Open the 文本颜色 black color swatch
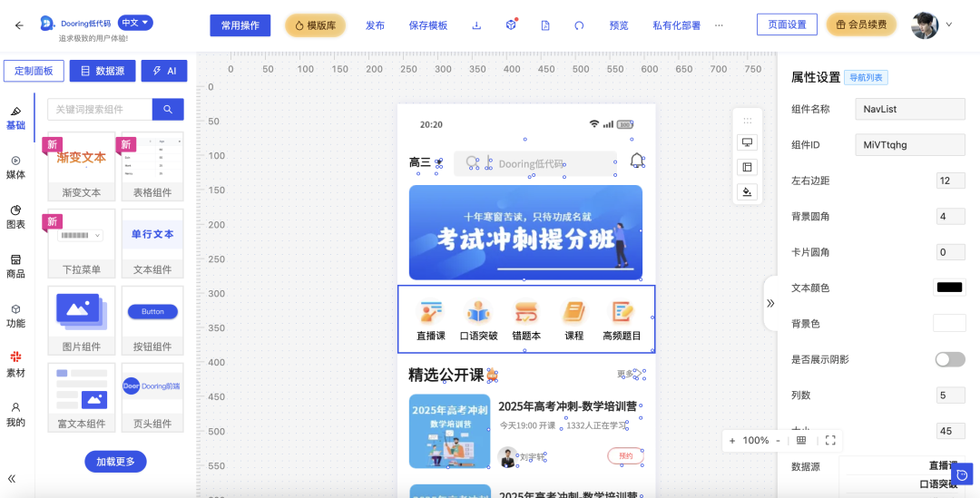The width and height of the screenshot is (980, 498). pyautogui.click(x=949, y=288)
